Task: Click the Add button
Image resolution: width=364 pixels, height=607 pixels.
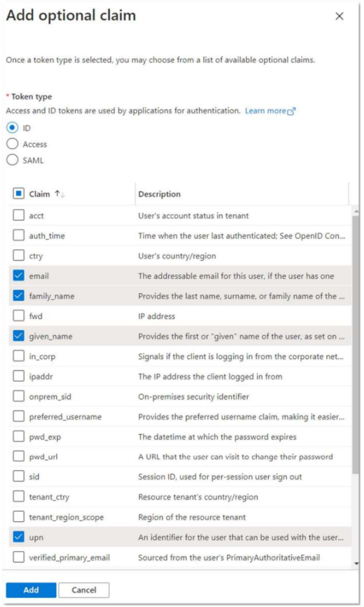Action: click(x=31, y=590)
